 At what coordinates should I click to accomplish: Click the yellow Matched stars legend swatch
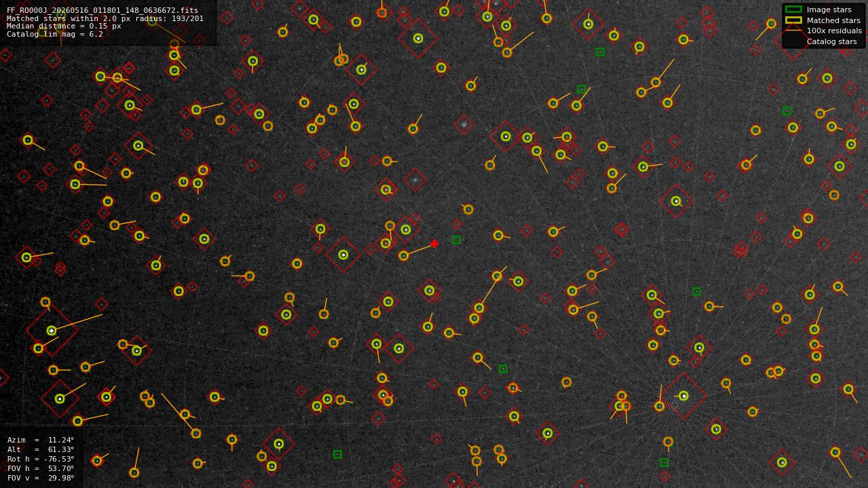click(x=793, y=20)
